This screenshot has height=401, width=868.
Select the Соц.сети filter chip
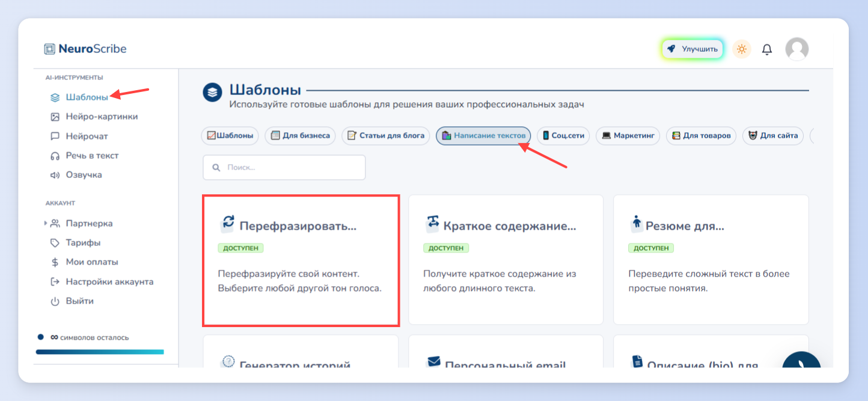pyautogui.click(x=563, y=136)
